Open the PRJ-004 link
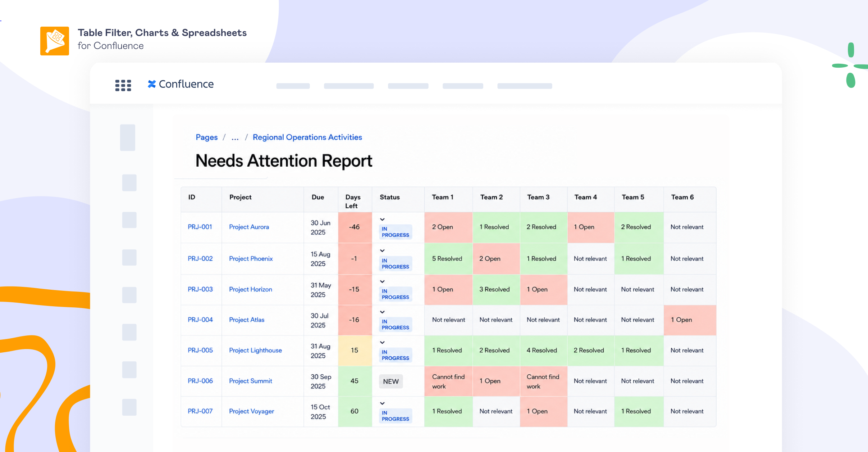 click(200, 320)
